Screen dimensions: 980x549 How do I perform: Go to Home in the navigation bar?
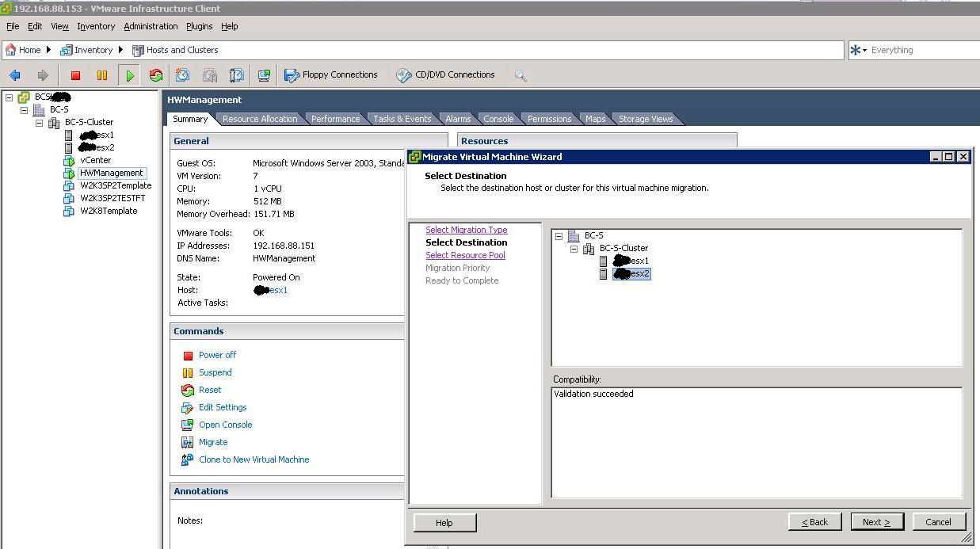(x=23, y=50)
